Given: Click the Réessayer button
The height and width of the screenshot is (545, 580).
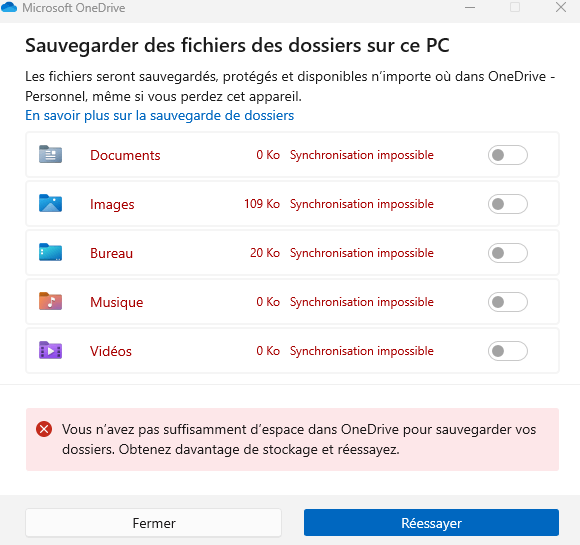Looking at the screenshot, I should click(x=431, y=523).
